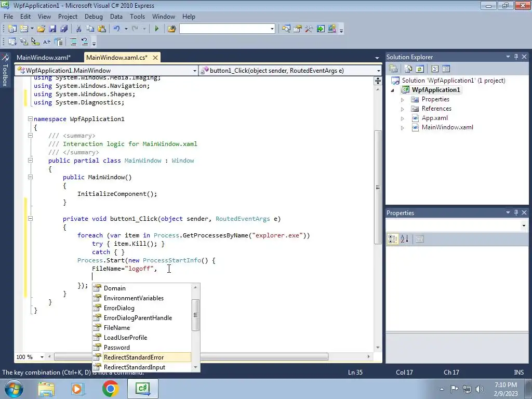Viewport: 532px width, 399px height.
Task: Open the Project menu
Action: pyautogui.click(x=68, y=16)
